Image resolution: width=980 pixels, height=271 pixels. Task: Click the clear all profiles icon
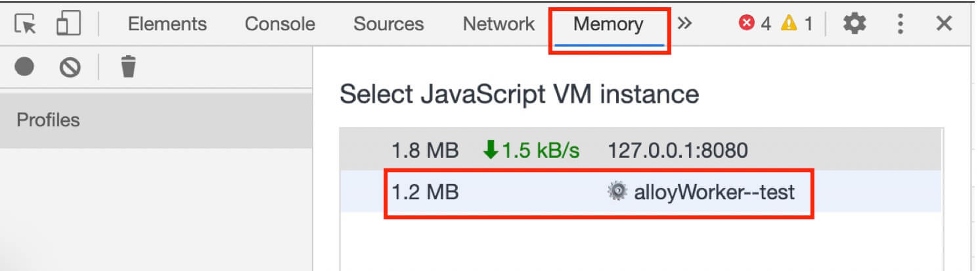(x=70, y=67)
